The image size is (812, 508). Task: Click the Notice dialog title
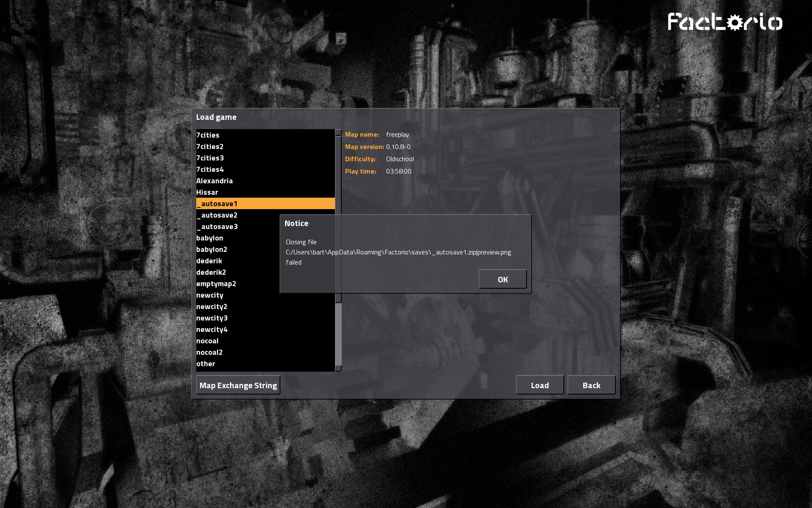(296, 224)
